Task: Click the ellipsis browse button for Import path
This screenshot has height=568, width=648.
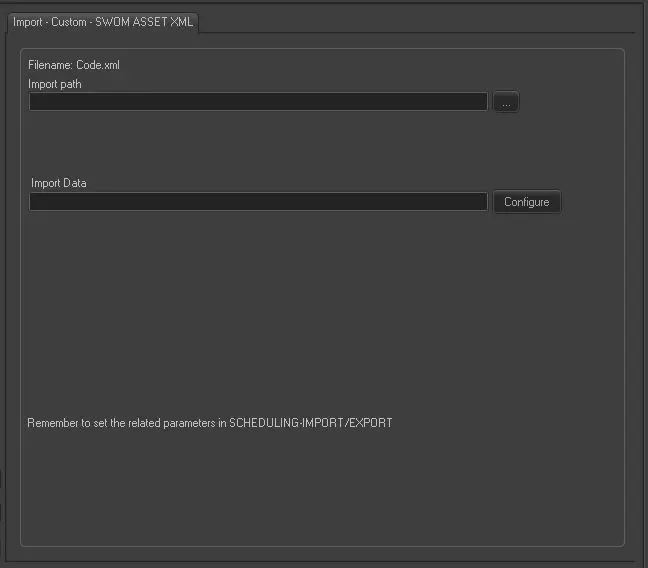Action: click(x=506, y=102)
